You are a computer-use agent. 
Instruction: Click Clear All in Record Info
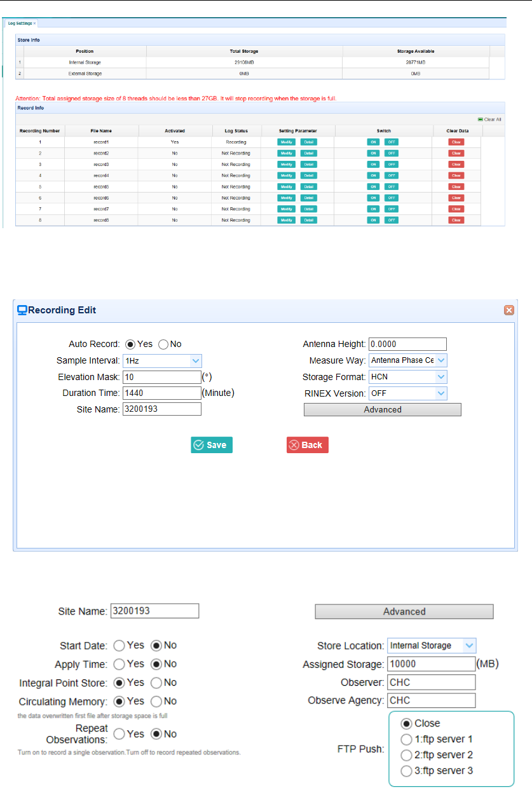tap(490, 119)
